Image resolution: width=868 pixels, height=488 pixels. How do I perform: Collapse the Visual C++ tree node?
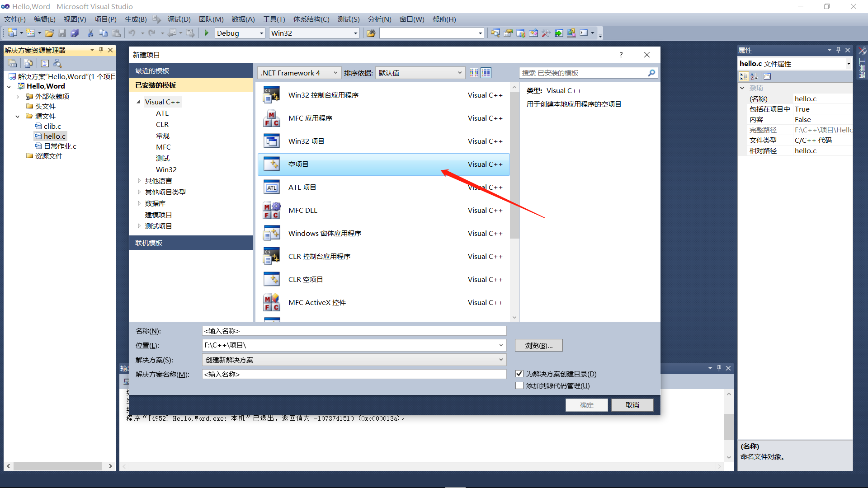coord(139,102)
